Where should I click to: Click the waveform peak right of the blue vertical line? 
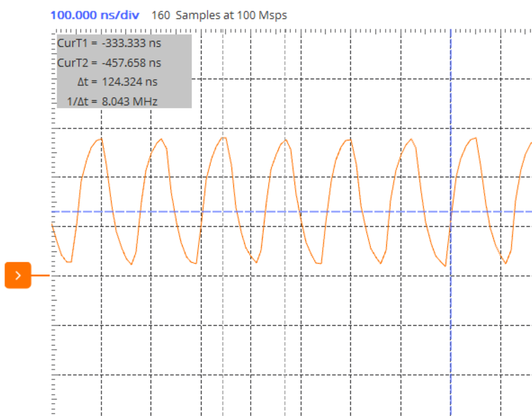point(475,139)
